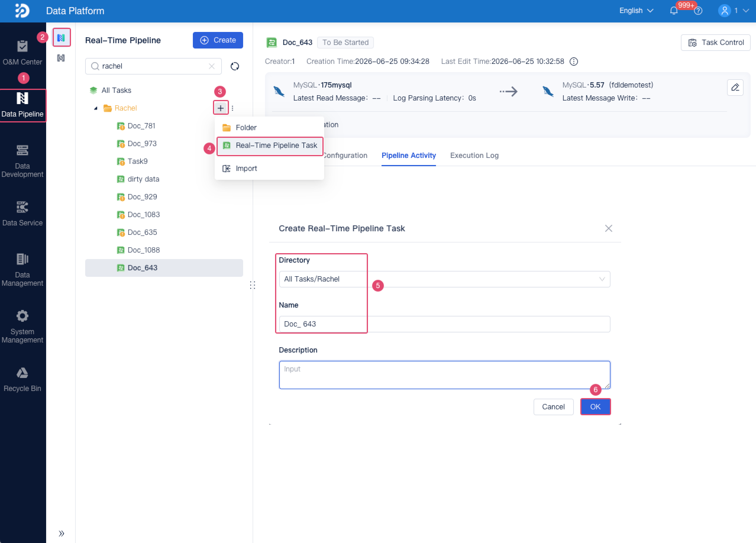Select the highlighted Doc_643 task
The height and width of the screenshot is (543, 756).
(164, 268)
